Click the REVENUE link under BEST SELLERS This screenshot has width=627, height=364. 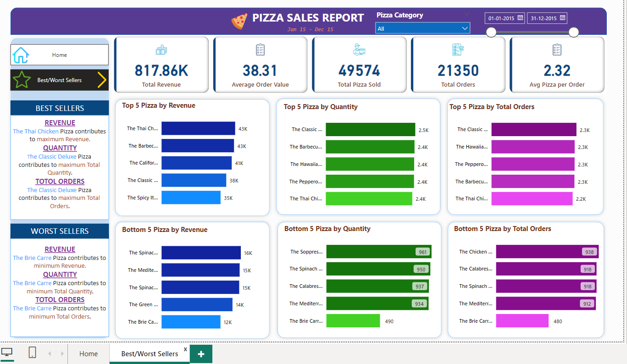pos(60,122)
